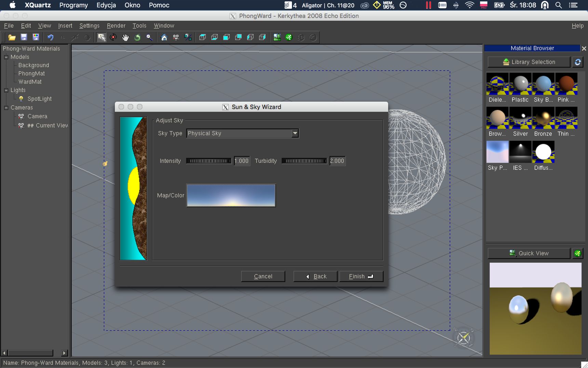Viewport: 588px width, 368px height.
Task: Click Cancel in Sun & Sky Wizard
Action: pyautogui.click(x=263, y=276)
